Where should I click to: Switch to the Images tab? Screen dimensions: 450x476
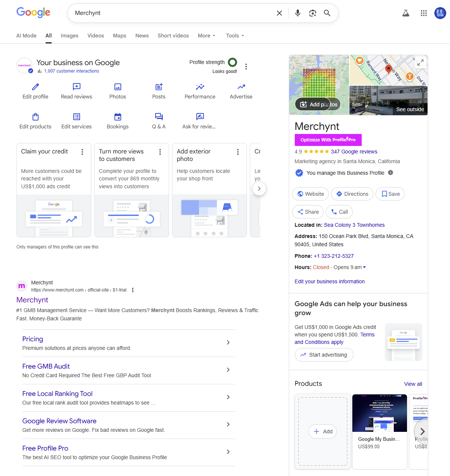[x=70, y=36]
